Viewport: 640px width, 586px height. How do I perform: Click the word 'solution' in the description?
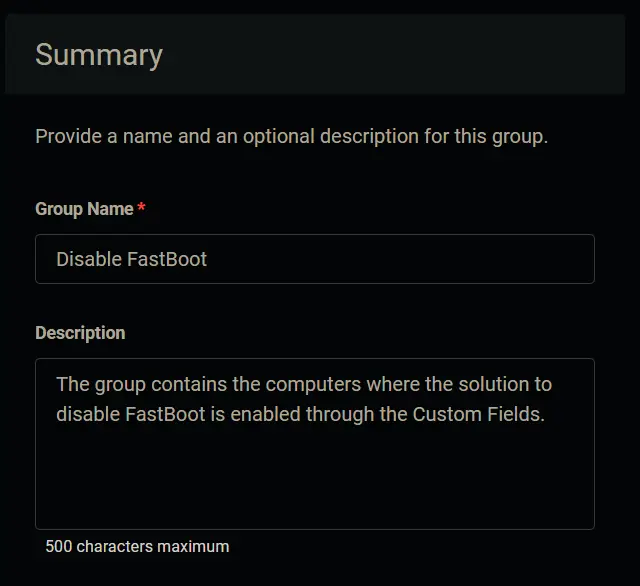click(x=493, y=384)
